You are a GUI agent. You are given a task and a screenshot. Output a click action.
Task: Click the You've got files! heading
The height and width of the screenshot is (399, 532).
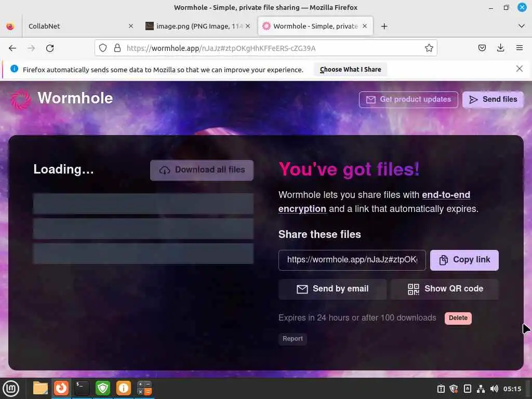tap(349, 169)
